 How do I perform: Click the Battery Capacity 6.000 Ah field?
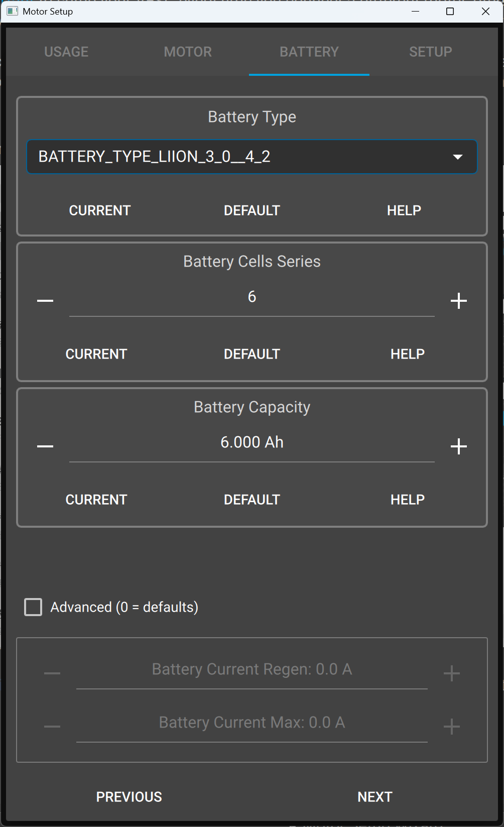point(252,443)
